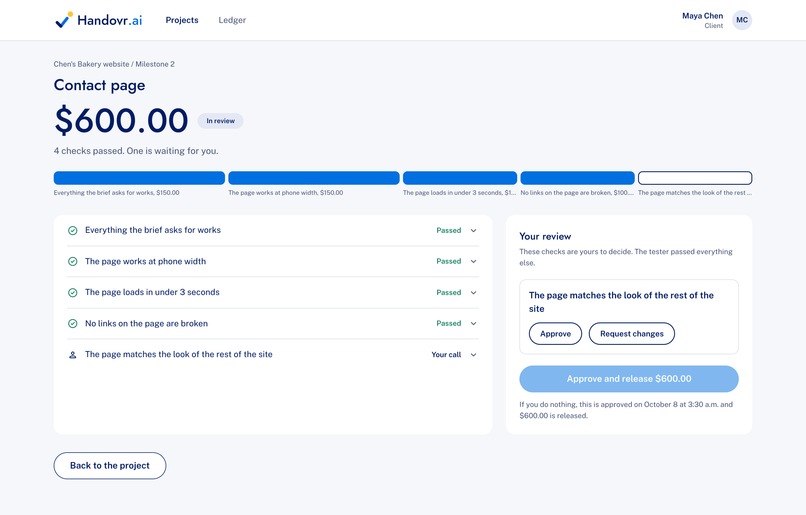Screen dimensions: 806x515
Task: Click 'Approve and release $600.00' button
Action: [x=629, y=379]
